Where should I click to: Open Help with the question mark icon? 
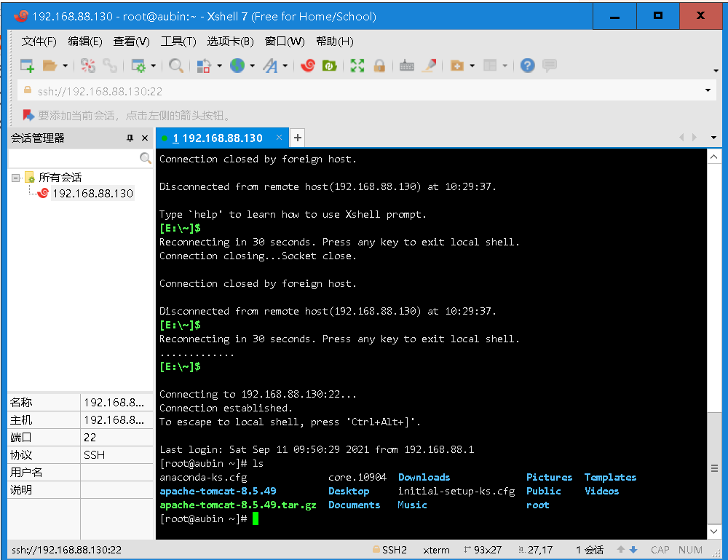pos(527,66)
